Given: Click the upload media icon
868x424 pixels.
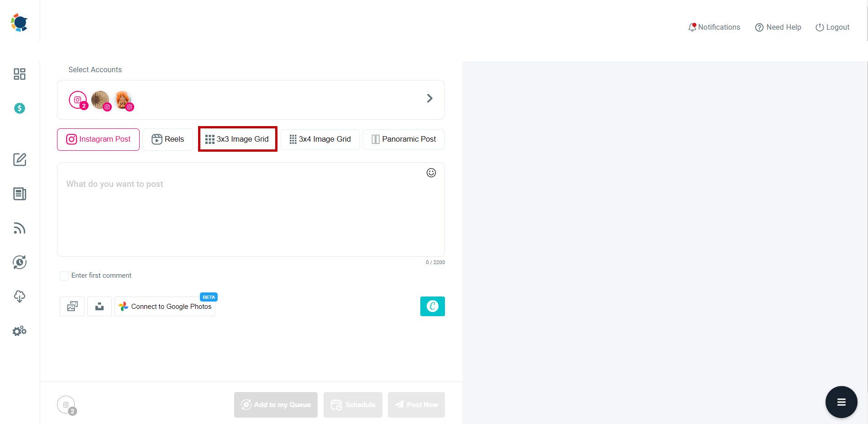Looking at the screenshot, I should tap(99, 306).
